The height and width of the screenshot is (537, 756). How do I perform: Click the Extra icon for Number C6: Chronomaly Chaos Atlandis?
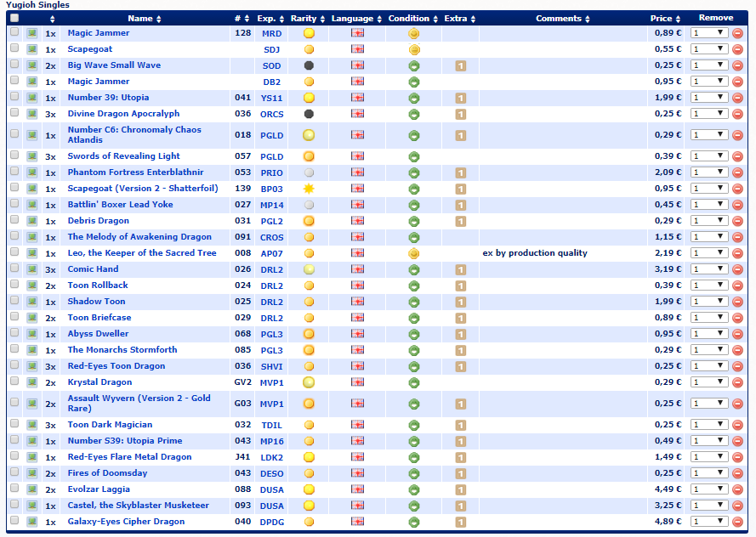coord(460,136)
